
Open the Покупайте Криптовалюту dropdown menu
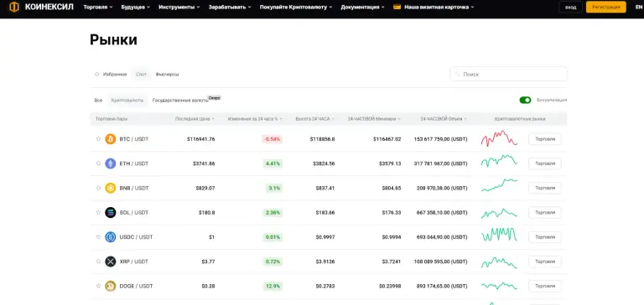point(296,7)
